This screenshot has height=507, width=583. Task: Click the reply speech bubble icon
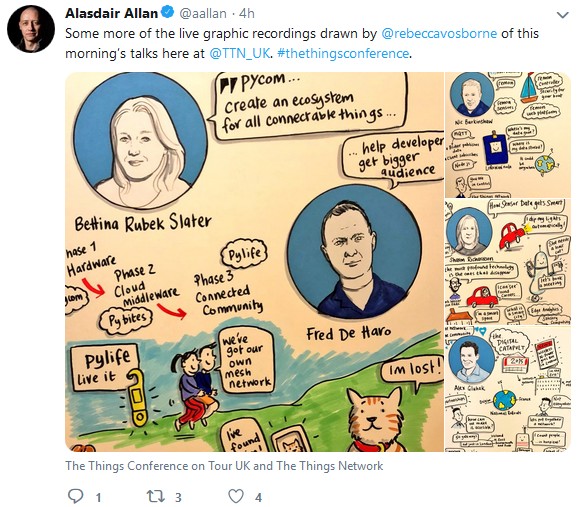(x=75, y=496)
